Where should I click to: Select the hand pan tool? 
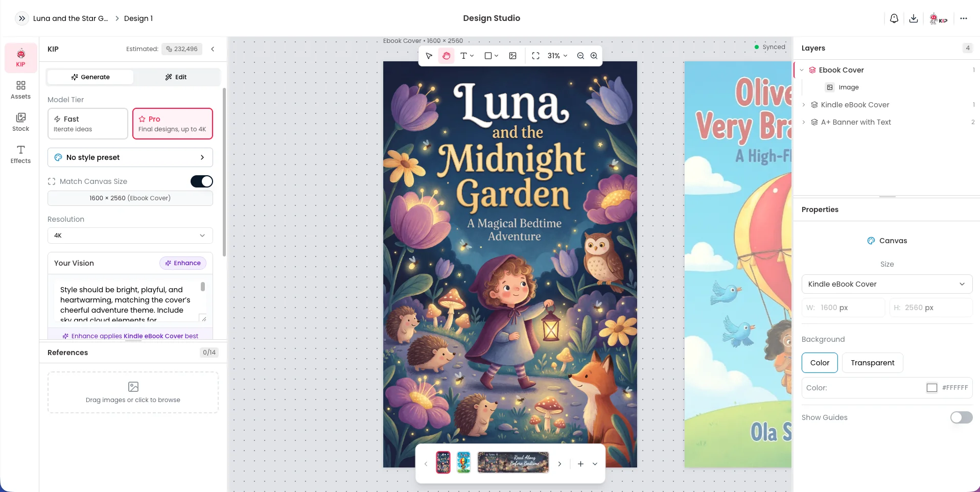click(x=447, y=56)
